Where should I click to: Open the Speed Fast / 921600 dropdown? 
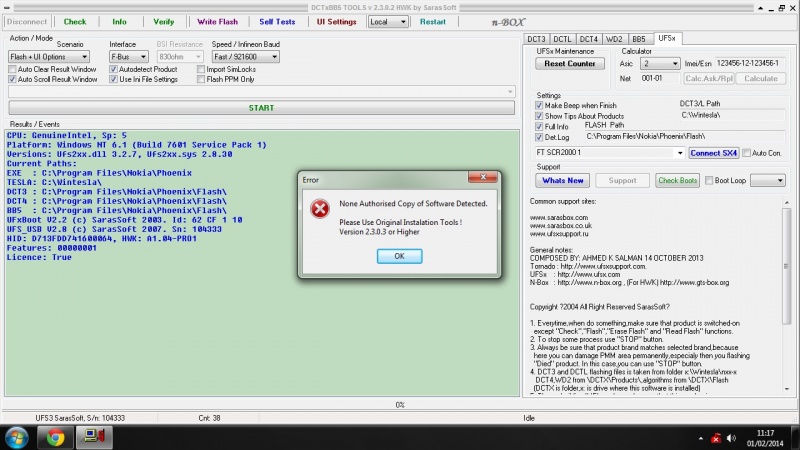tap(245, 57)
